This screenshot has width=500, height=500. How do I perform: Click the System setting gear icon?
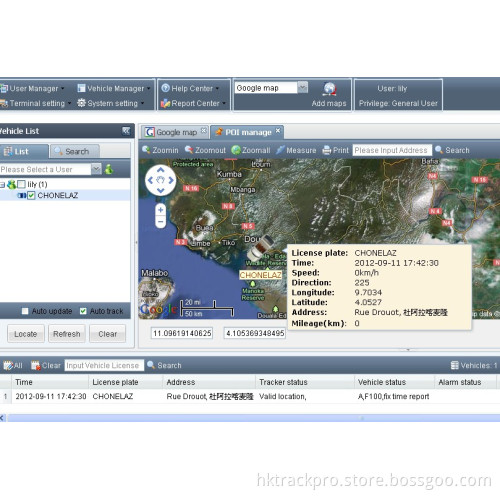pos(81,103)
